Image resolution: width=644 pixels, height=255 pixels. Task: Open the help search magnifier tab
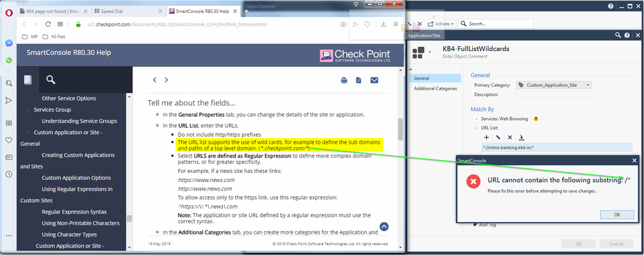click(x=51, y=80)
